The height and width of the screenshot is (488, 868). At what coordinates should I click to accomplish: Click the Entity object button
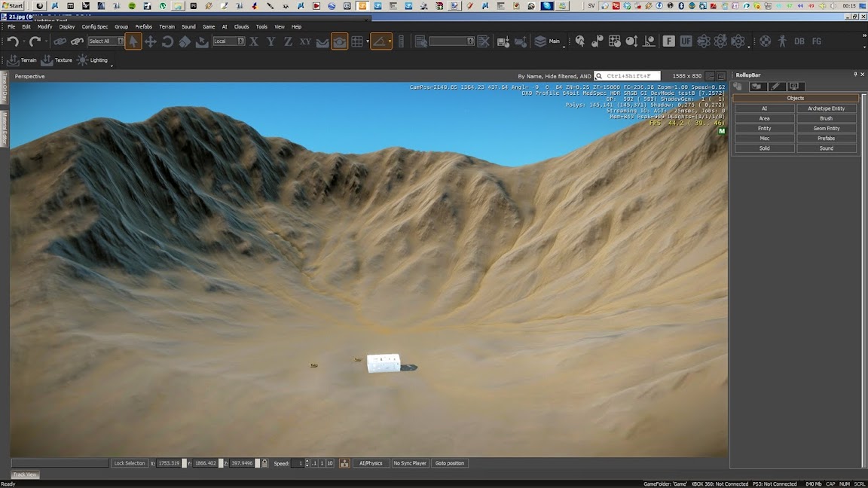tap(764, 128)
